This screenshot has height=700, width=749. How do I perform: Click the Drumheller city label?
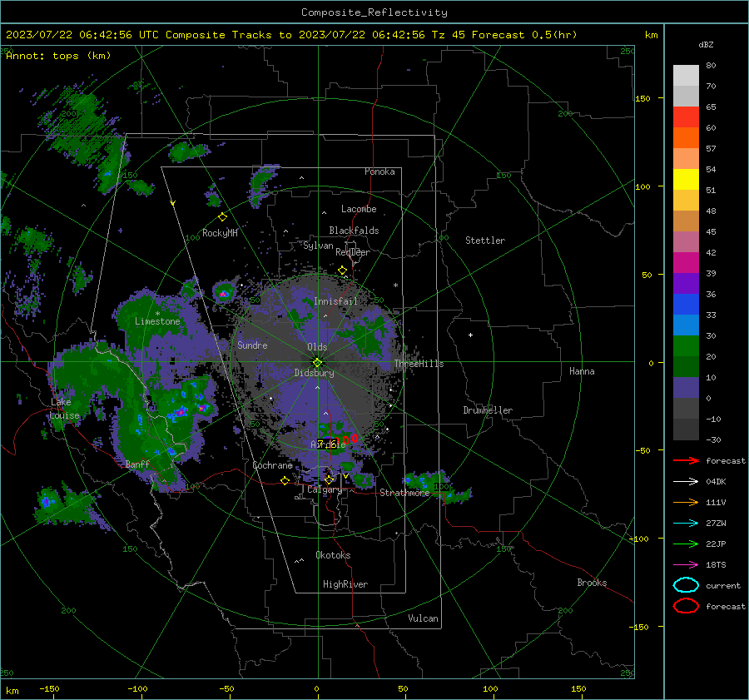[488, 410]
